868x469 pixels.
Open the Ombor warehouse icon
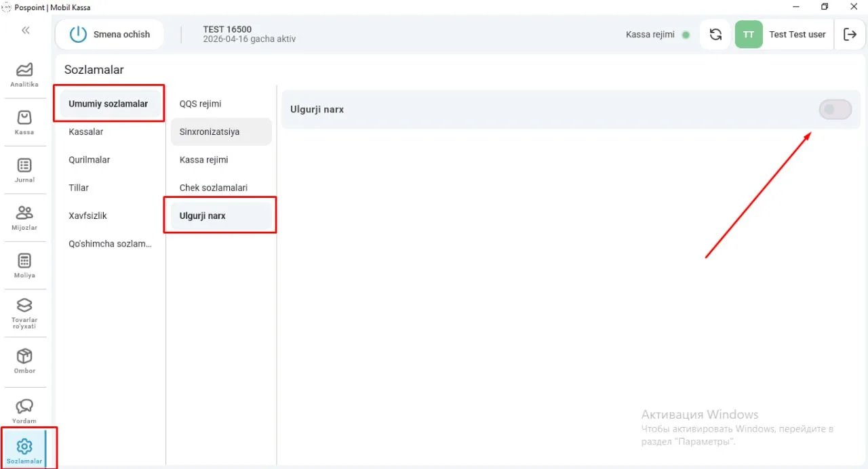24,361
